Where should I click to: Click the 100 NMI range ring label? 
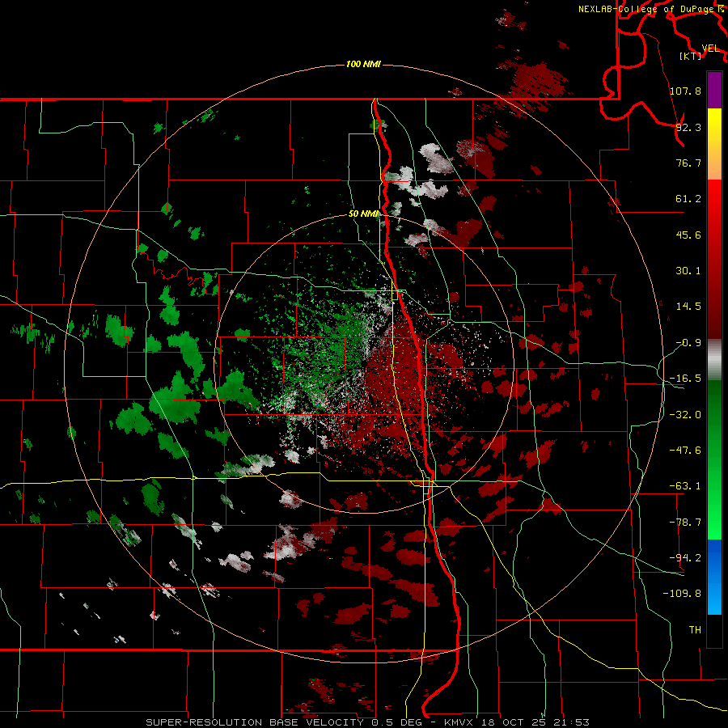coord(363,64)
